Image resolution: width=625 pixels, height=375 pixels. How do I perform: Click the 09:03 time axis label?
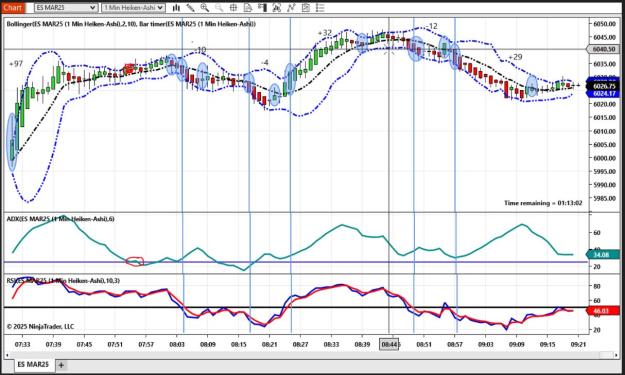(x=485, y=344)
